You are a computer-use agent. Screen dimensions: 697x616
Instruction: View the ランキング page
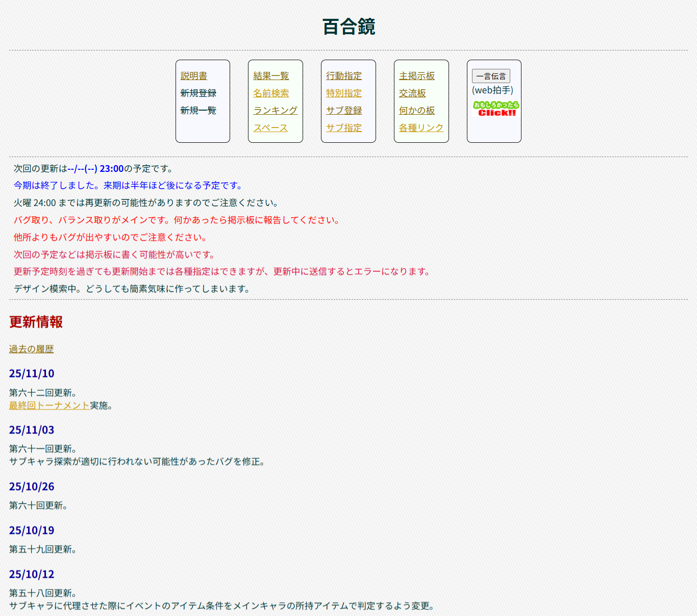coord(275,111)
